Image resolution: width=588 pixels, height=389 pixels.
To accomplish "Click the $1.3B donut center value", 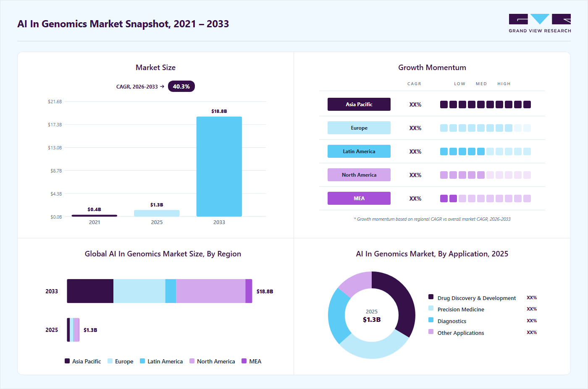I will pos(372,320).
